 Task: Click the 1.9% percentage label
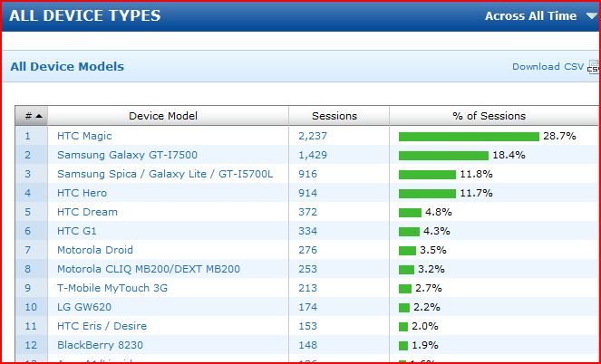(425, 345)
